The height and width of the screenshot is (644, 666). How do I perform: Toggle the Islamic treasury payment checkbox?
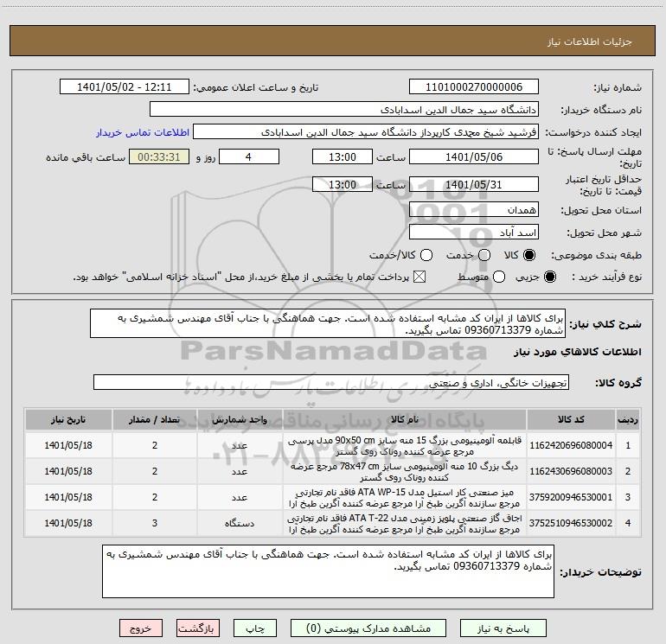(419, 277)
